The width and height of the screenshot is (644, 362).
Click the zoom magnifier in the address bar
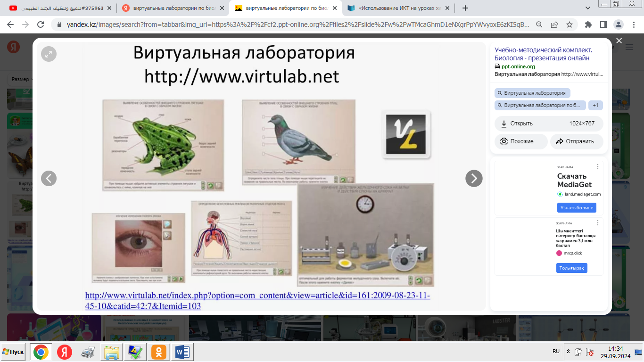coord(539,25)
